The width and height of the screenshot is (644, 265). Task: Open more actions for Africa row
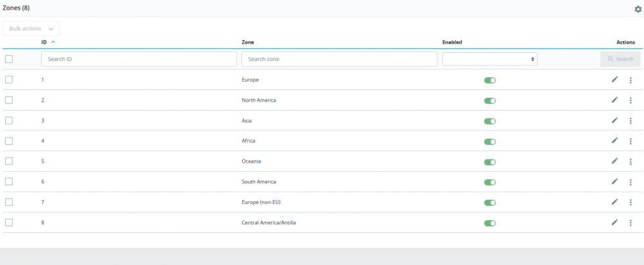630,141
